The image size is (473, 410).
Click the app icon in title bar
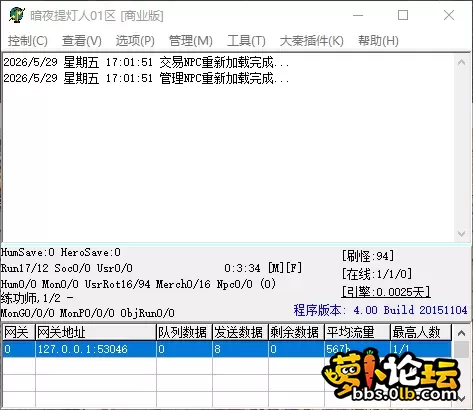(16, 15)
